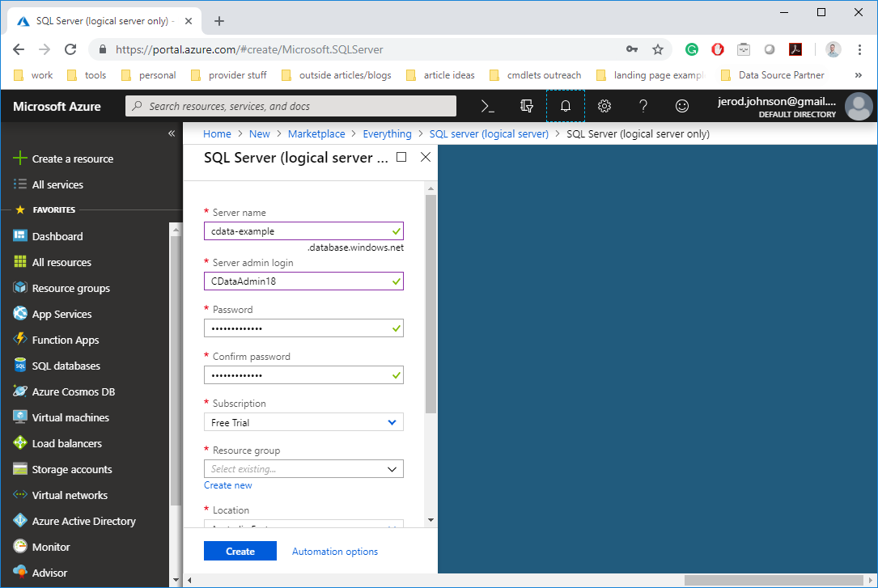
Task: Click the Confirm password field
Action: (303, 374)
